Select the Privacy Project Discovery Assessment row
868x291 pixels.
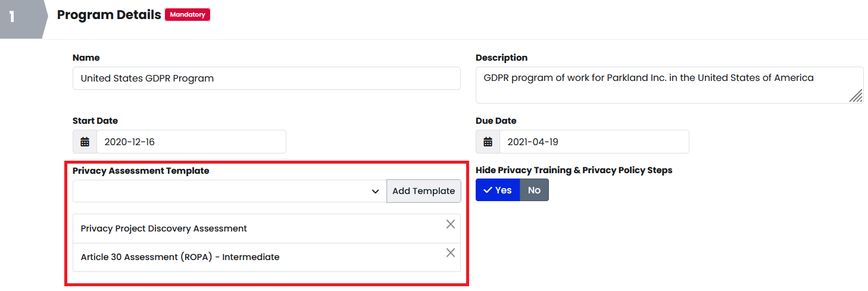pyautogui.click(x=267, y=229)
